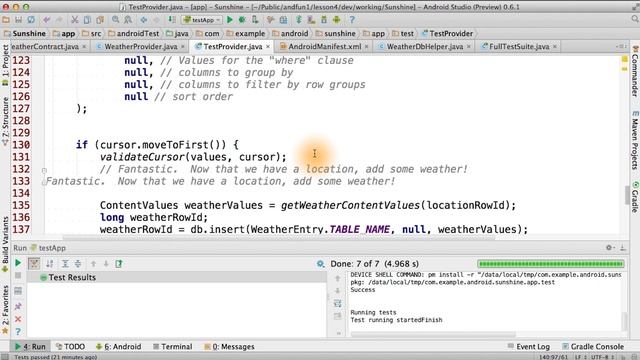
Task: Click the red Close X in Run panel
Action: tap(18, 319)
